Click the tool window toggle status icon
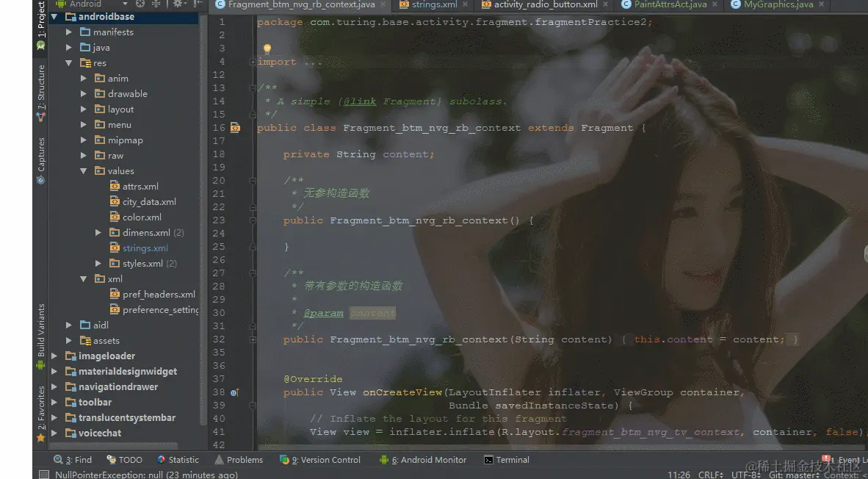This screenshot has height=479, width=868. point(43,475)
